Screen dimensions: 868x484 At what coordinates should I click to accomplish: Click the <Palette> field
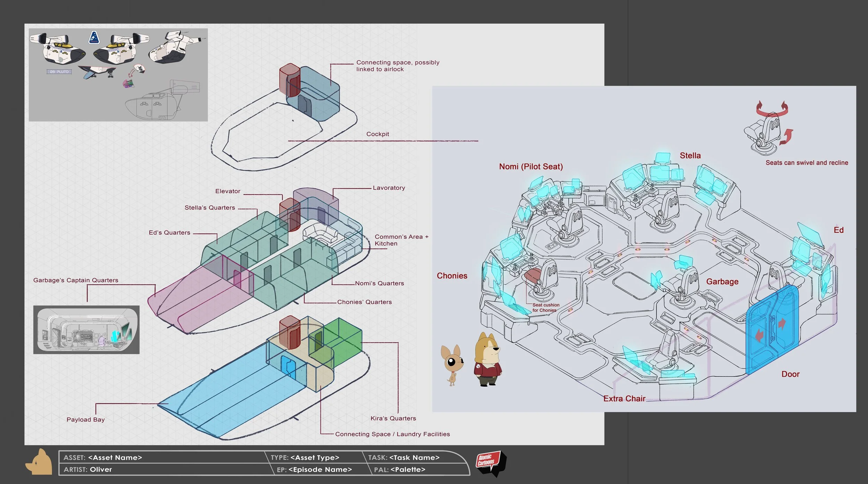coord(408,470)
